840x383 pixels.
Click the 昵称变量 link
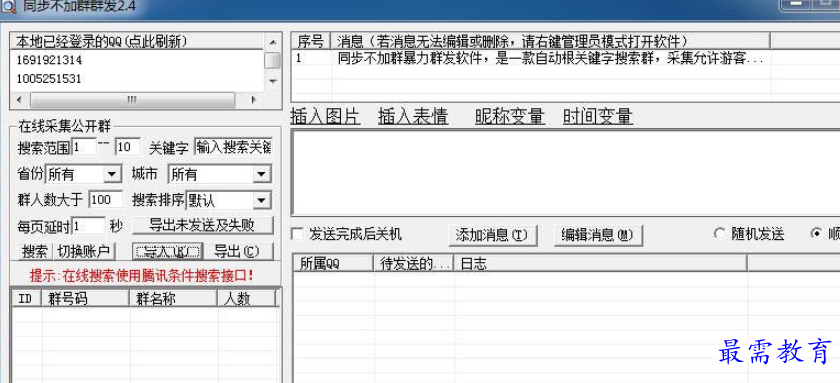pyautogui.click(x=510, y=116)
